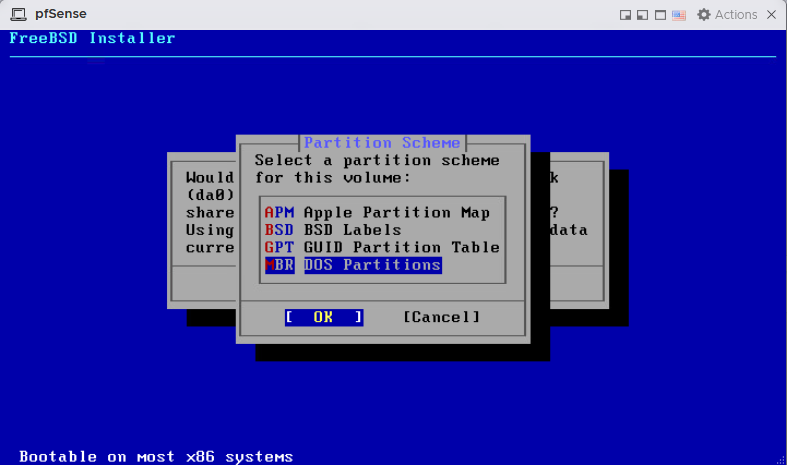Click the fullscreen window icon
Image resolution: width=787 pixels, height=465 pixels.
[x=661, y=15]
